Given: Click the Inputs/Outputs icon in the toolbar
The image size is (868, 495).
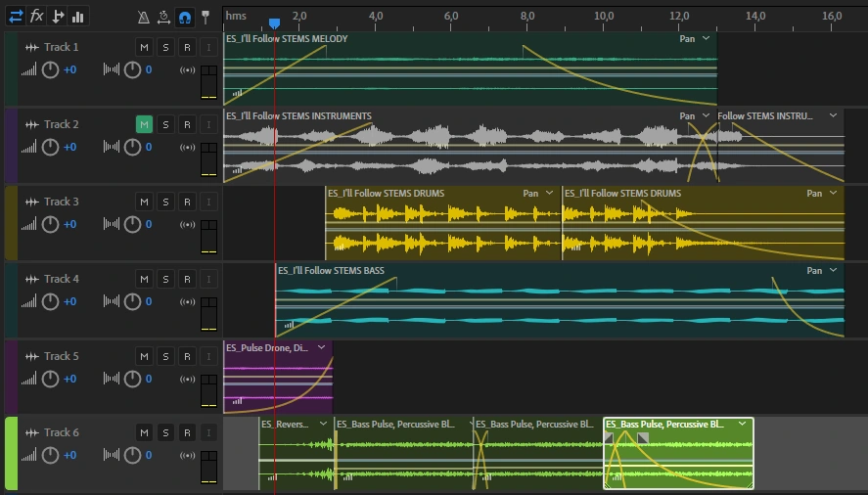Looking at the screenshot, I should click(15, 16).
